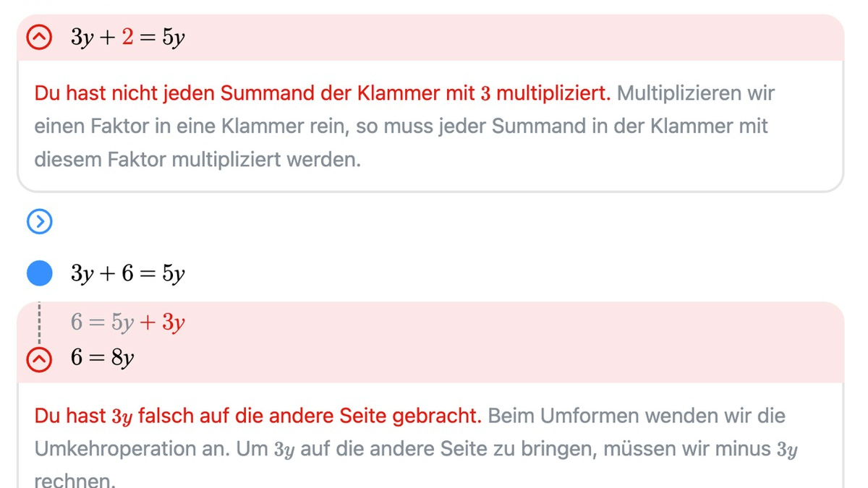Viewport: 868px width, 488px height.
Task: Click the equation 3y + 2 = 5y
Action: pos(127,38)
